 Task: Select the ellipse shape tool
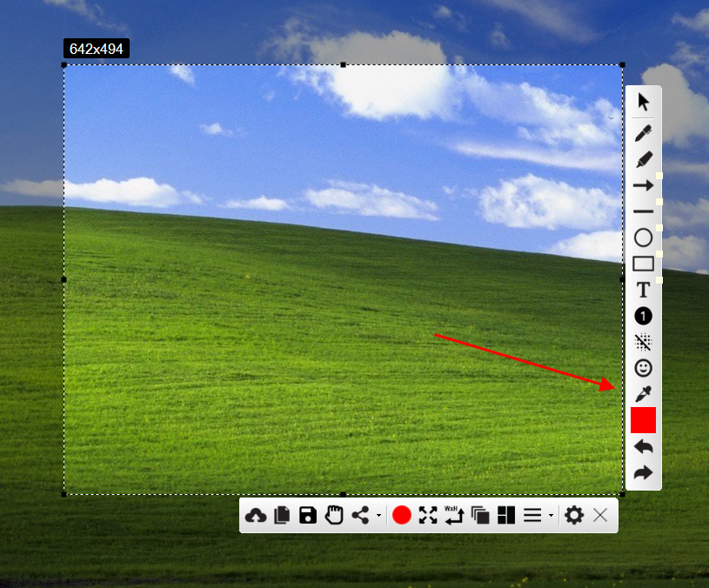point(643,237)
